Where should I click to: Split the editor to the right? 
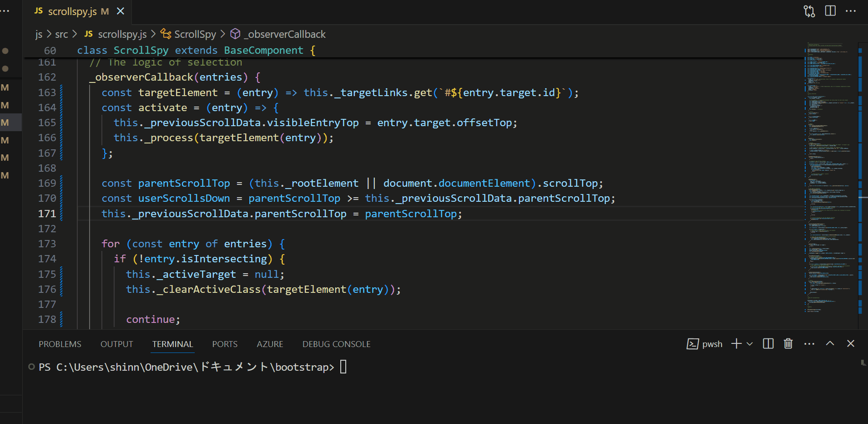pyautogui.click(x=830, y=11)
